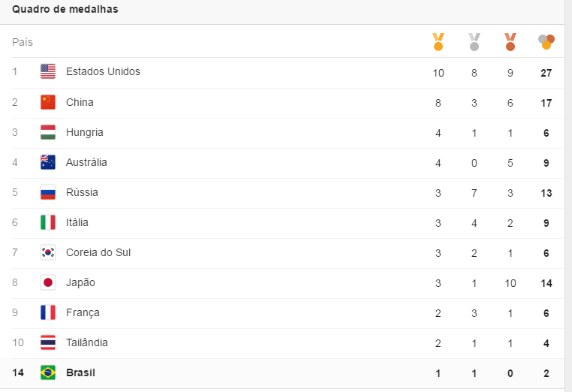Click the silver medal column icon

tap(474, 41)
